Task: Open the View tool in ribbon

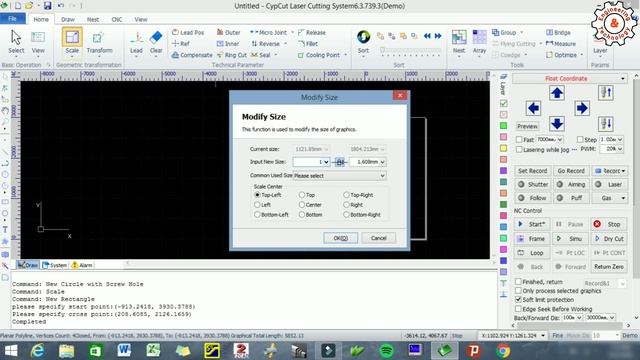Action: [38, 42]
